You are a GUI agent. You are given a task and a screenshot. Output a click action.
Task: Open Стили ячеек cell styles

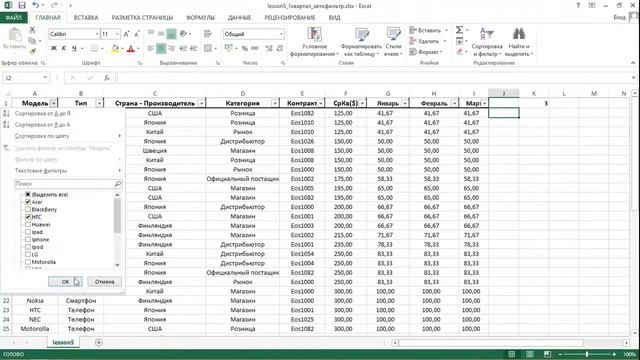pyautogui.click(x=393, y=42)
